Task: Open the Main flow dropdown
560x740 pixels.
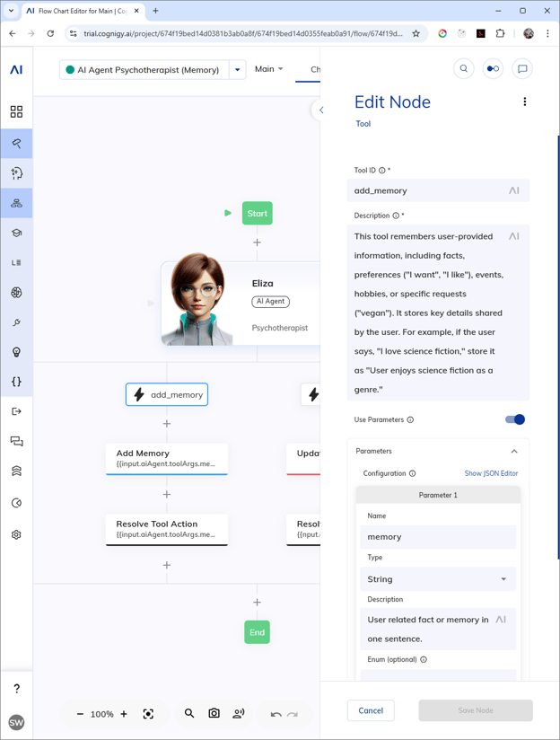Action: (x=268, y=69)
